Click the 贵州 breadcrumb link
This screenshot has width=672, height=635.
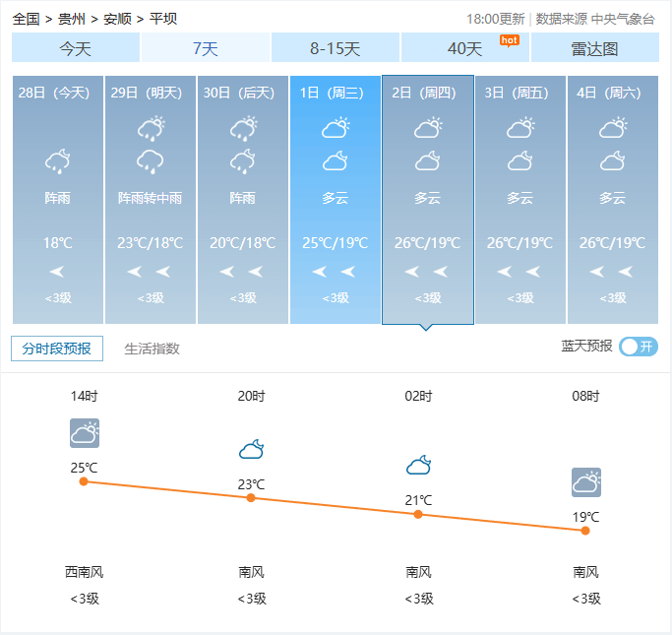(x=71, y=19)
